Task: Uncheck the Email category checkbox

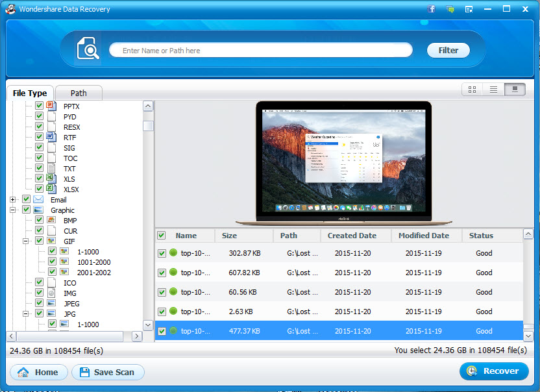Action: click(x=26, y=199)
